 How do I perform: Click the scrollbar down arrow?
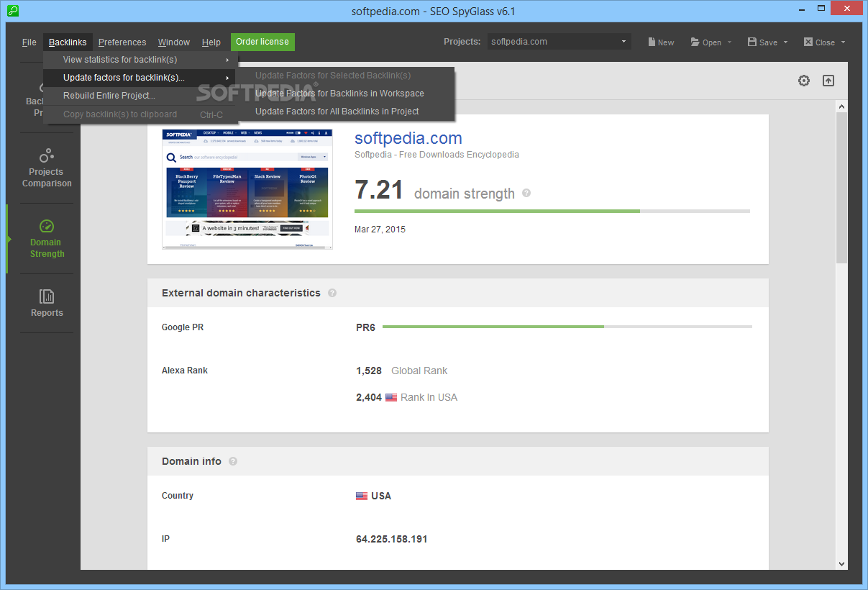[x=841, y=564]
